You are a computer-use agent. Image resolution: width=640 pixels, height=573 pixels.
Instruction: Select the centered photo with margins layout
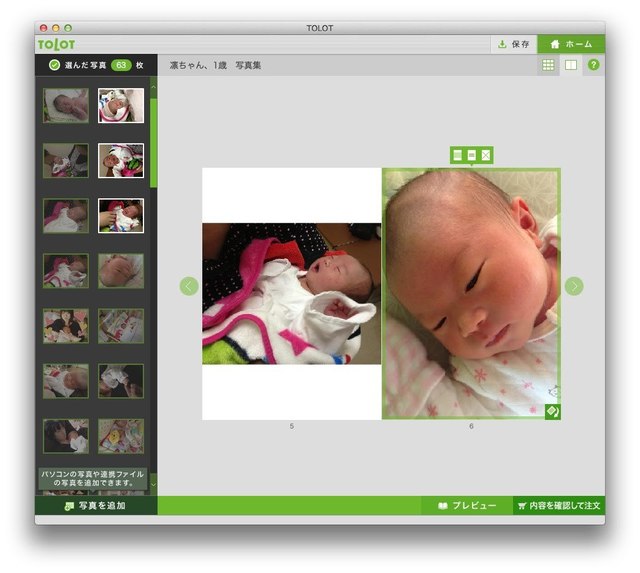pyautogui.click(x=471, y=155)
